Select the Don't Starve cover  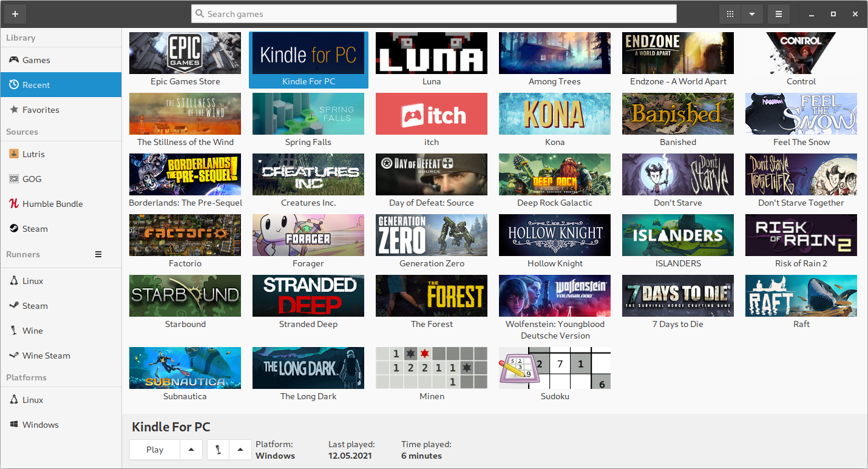678,174
